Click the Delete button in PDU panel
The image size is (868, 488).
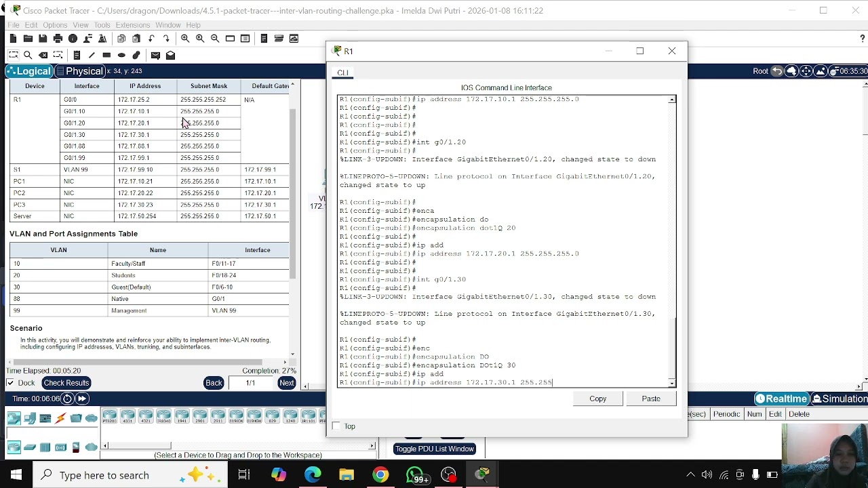click(799, 414)
